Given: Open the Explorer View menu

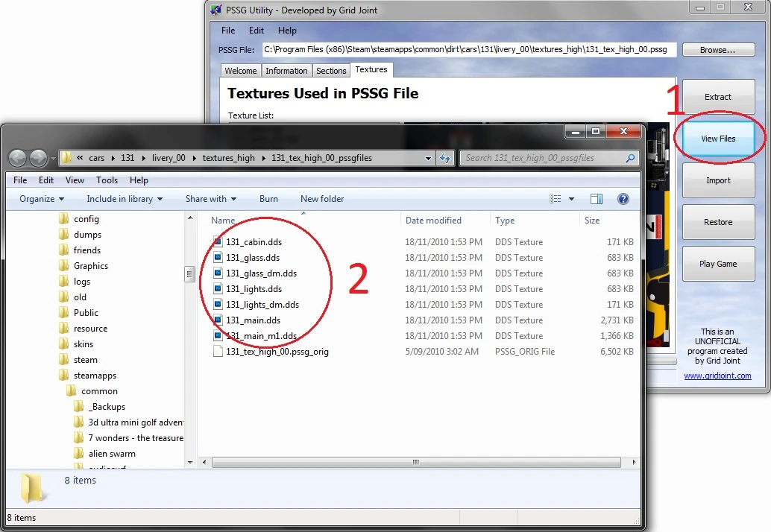Looking at the screenshot, I should click(x=75, y=180).
